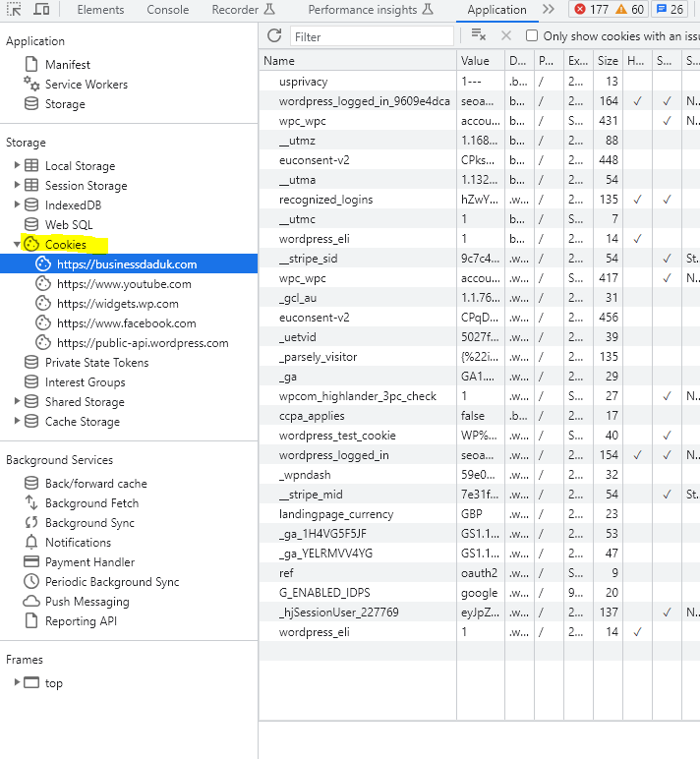700x759 pixels.
Task: Open the Payment Handler service
Action: coord(89,562)
